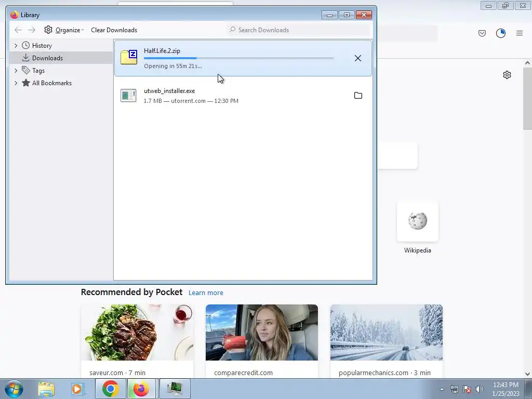The width and height of the screenshot is (532, 399).
Task: Select Downloads in the Library sidebar
Action: [61, 58]
